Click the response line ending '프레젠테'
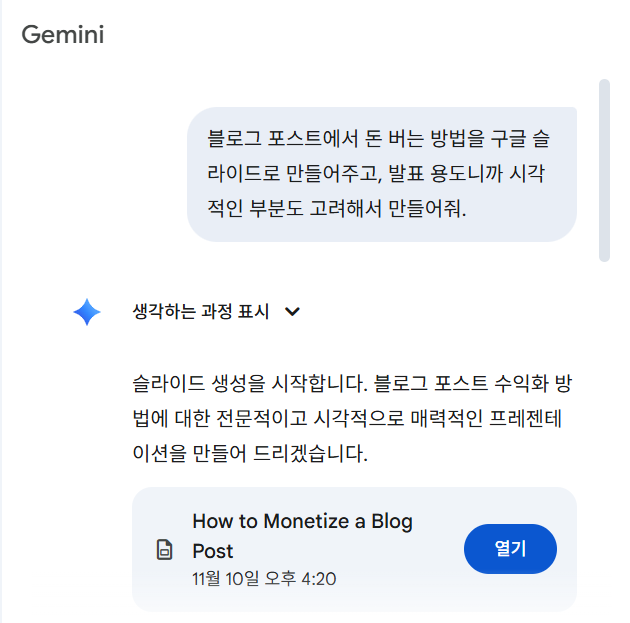The height and width of the screenshot is (623, 630). 351,420
